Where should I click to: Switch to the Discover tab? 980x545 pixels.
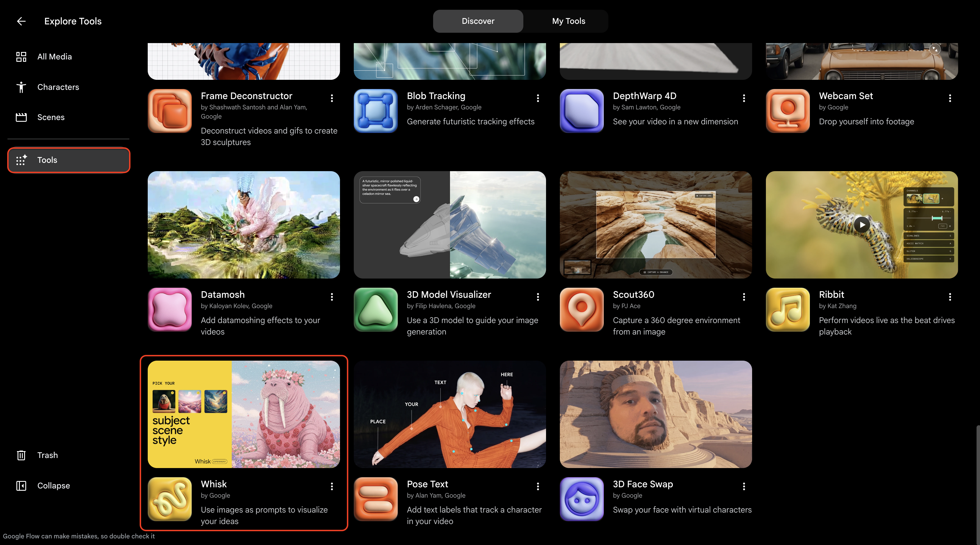click(478, 21)
